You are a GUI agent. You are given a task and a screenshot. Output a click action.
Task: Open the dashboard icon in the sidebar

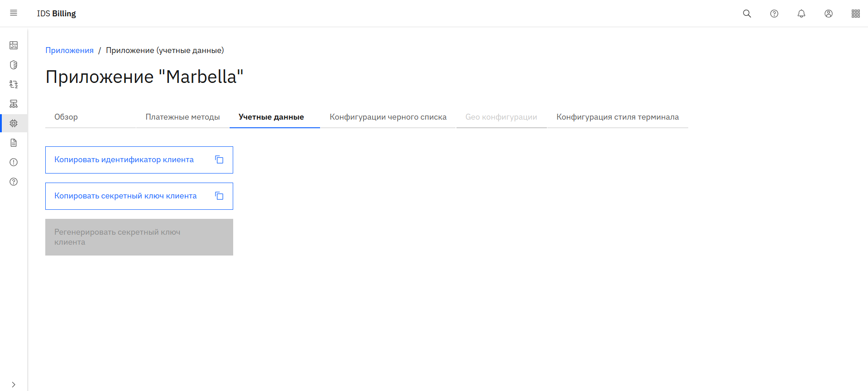14,45
